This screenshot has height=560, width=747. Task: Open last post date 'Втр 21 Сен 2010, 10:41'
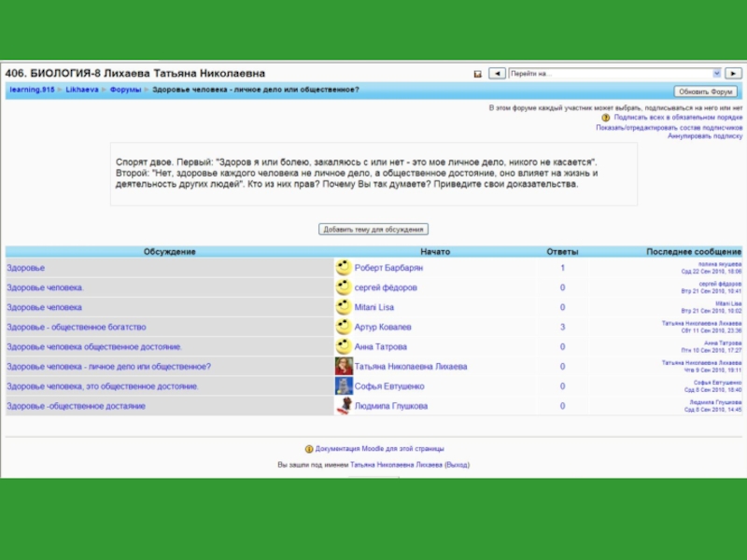coord(712,291)
